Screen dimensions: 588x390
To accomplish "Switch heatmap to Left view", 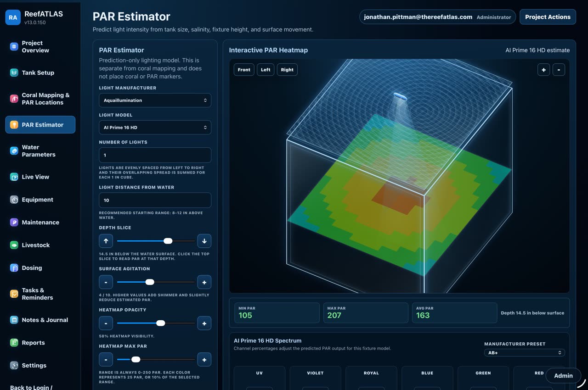I will pyautogui.click(x=266, y=70).
